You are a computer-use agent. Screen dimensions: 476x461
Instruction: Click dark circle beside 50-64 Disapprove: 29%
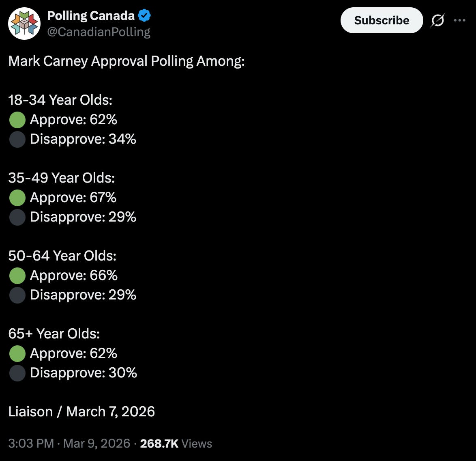coord(17,295)
